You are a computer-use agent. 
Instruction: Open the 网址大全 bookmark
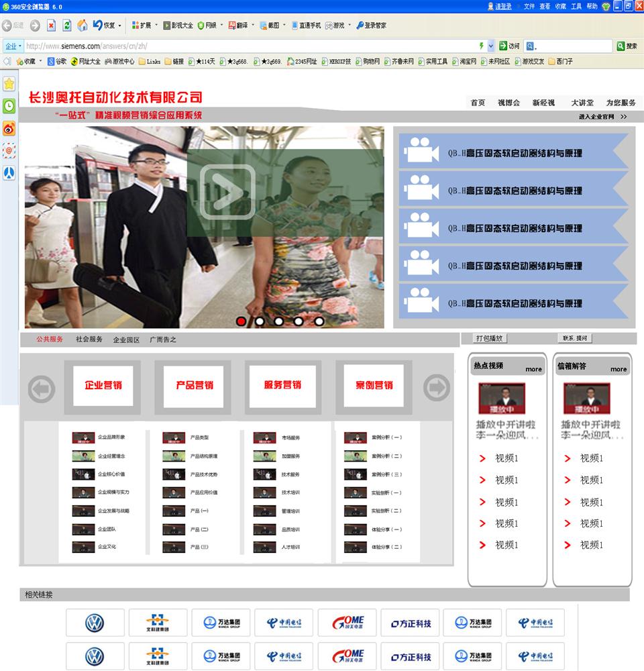[x=86, y=61]
